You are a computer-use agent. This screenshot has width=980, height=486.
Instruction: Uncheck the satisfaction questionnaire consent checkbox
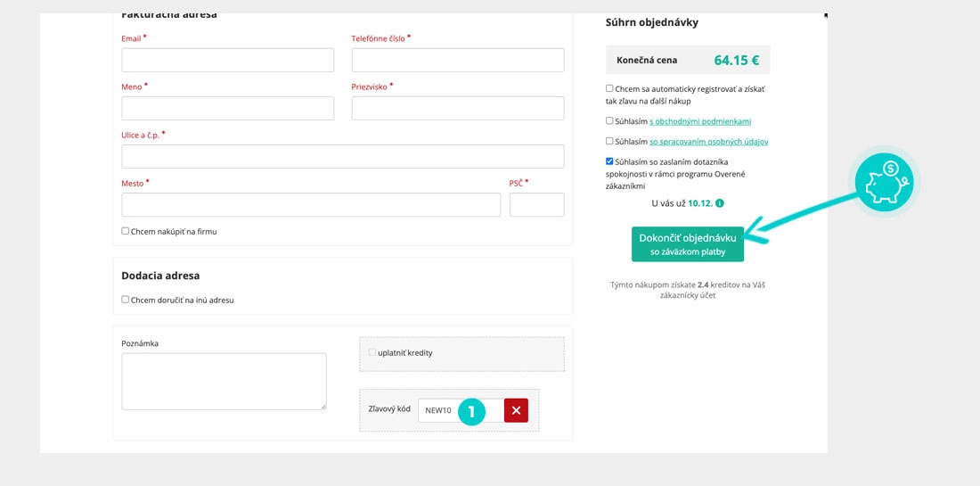(609, 161)
